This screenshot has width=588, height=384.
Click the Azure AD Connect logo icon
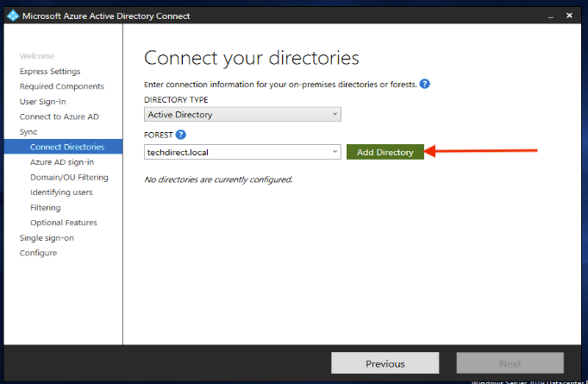click(13, 16)
